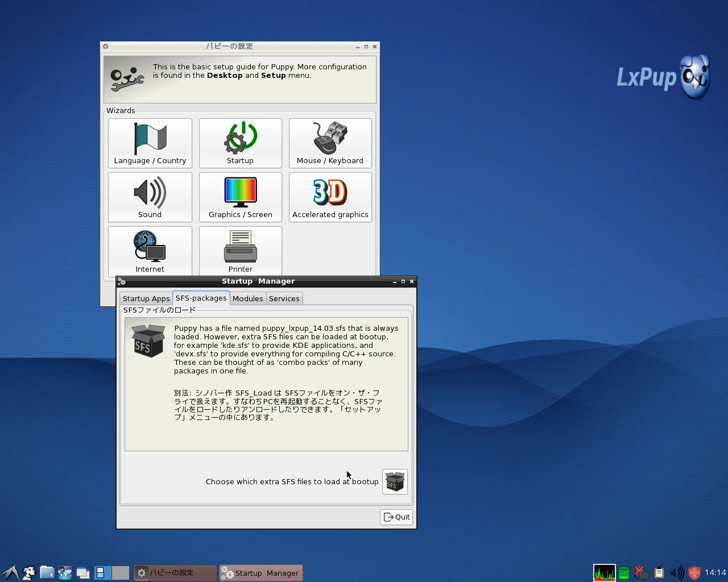Open the CPU usage monitor graph
Viewport: 728px width, 582px height.
(x=605, y=573)
